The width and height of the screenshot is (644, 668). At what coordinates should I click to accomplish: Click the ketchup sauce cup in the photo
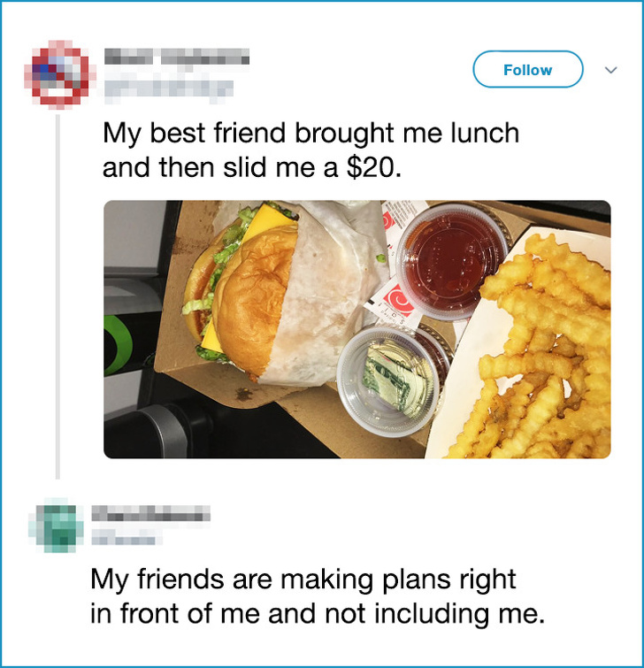click(x=452, y=261)
